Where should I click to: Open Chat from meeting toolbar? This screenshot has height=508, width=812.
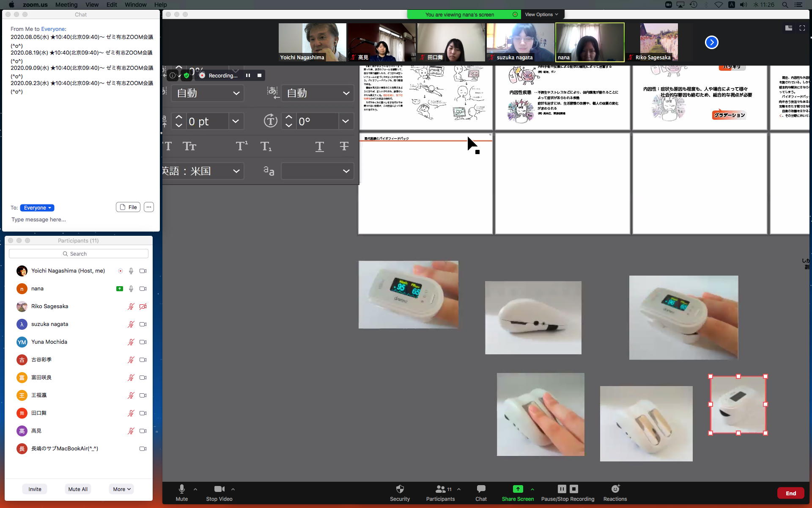tap(481, 489)
